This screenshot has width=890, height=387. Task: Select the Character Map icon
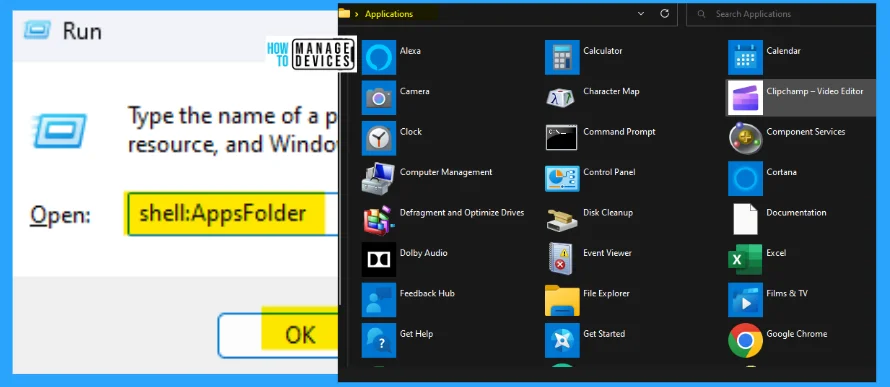(562, 98)
